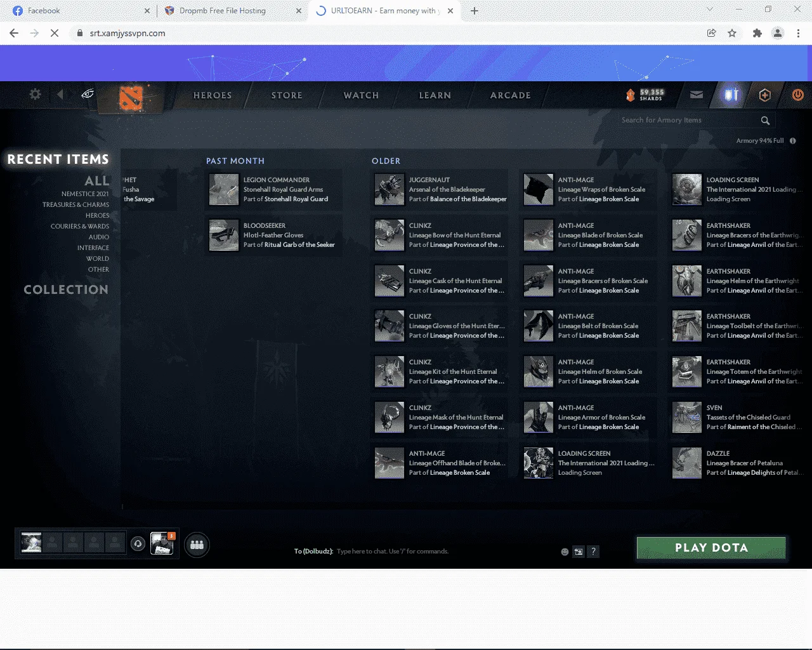Select Lineage Bow of the Hunt Eternal thumbnail
Screen dimensions: 812x650
[390, 235]
